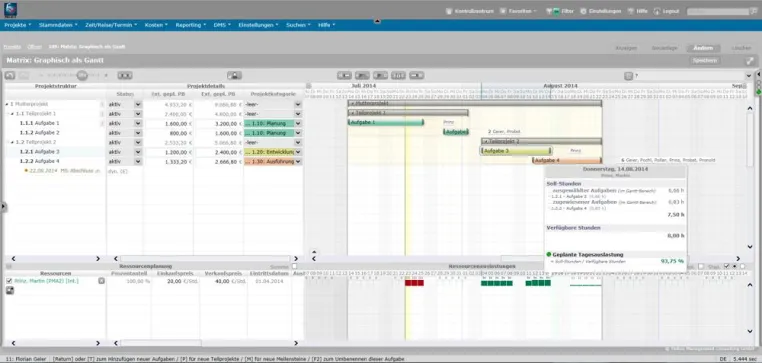Select the yellow Aufgabe 3 Gantt bar

coord(516,151)
